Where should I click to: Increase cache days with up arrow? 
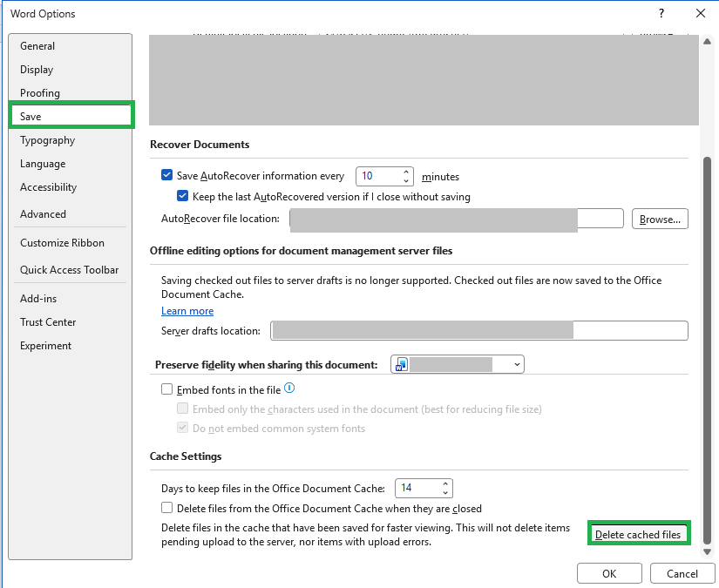[x=445, y=484]
